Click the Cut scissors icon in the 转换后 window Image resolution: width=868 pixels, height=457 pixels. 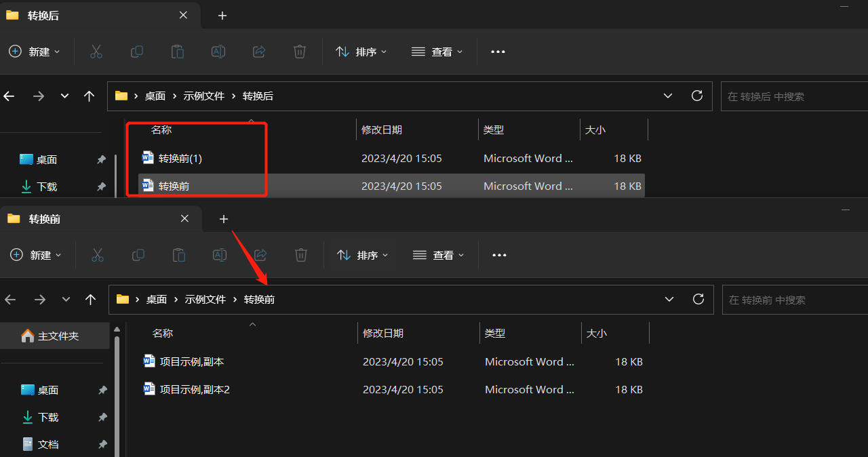tap(96, 52)
